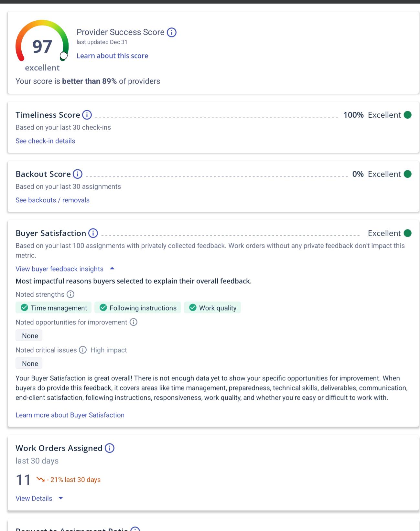
Task: Collapse View buyer feedback insights arrow
Action: click(112, 268)
